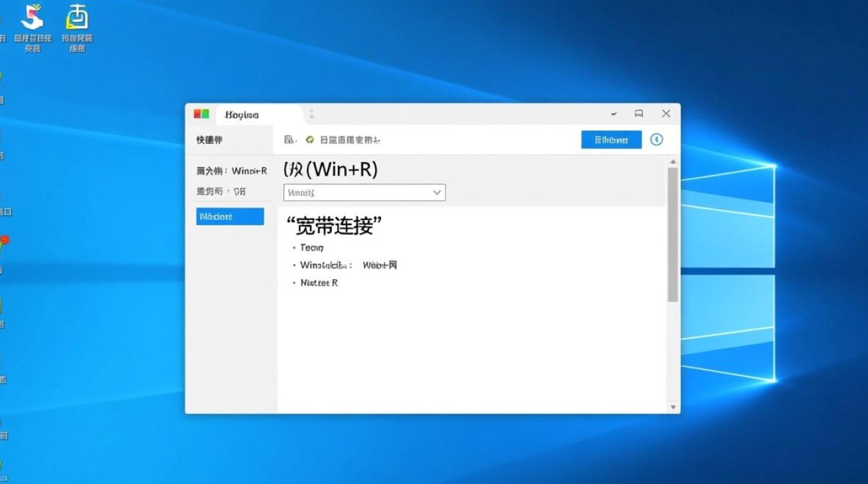The height and width of the screenshot is (484, 868).
Task: Expand the Win combo box dropdown arrow
Action: click(x=437, y=192)
